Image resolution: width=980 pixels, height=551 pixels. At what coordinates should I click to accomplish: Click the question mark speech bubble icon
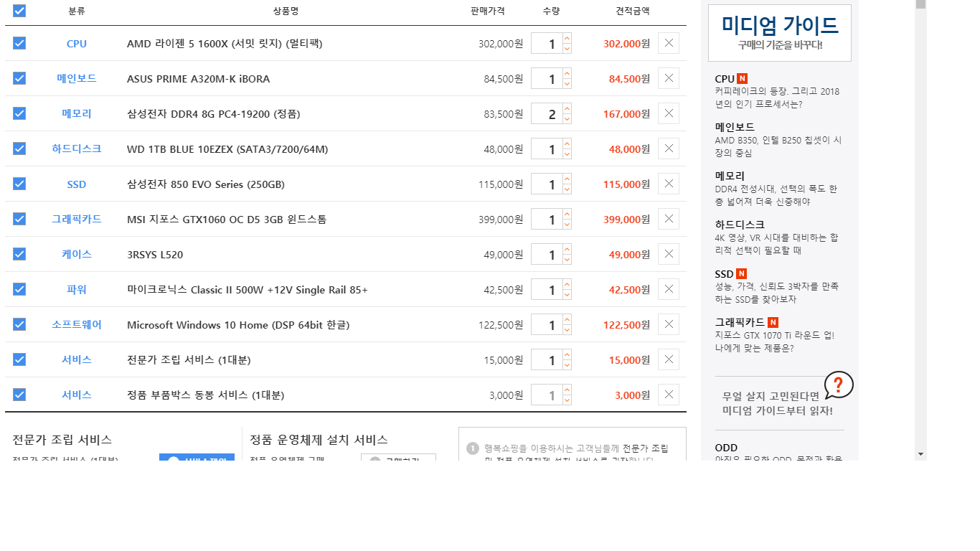pyautogui.click(x=838, y=385)
